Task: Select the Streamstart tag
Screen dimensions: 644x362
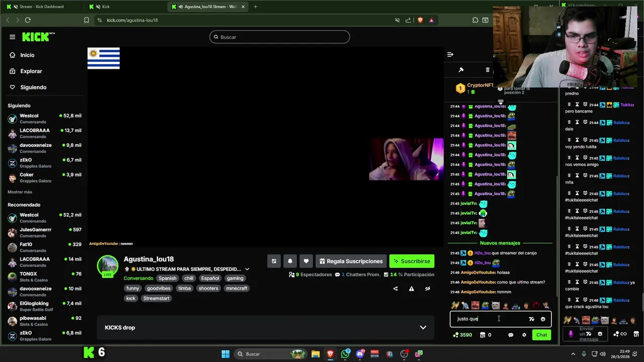Action: click(156, 298)
